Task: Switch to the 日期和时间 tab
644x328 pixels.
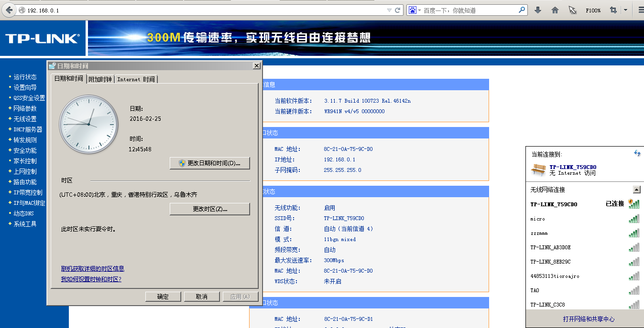Action: pos(68,78)
